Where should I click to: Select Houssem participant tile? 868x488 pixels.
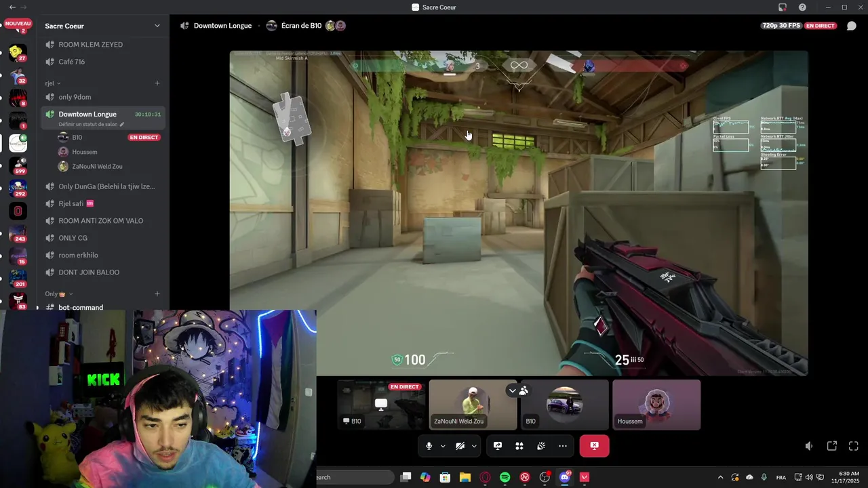click(656, 405)
